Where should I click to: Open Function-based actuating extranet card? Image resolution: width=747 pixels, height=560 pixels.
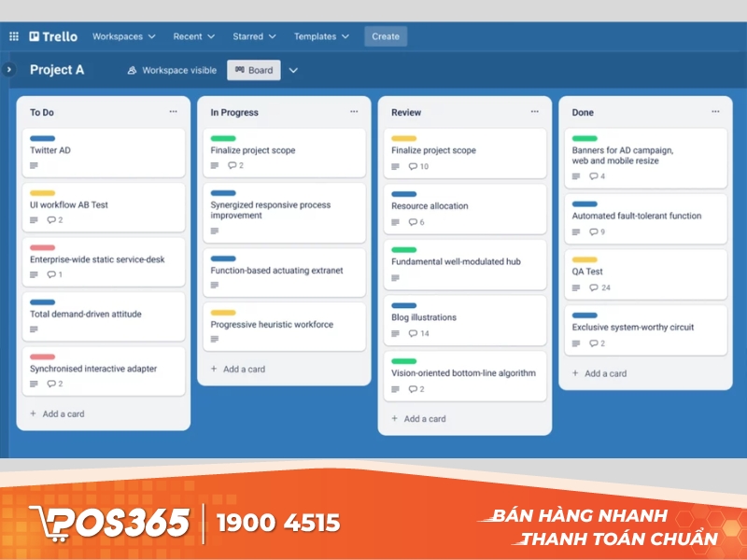tap(285, 273)
